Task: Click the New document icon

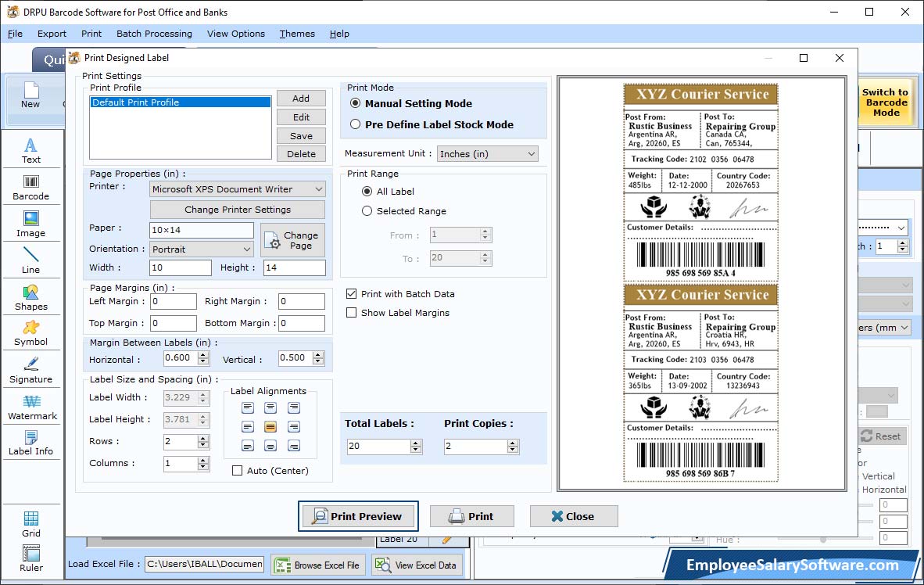Action: tap(30, 95)
